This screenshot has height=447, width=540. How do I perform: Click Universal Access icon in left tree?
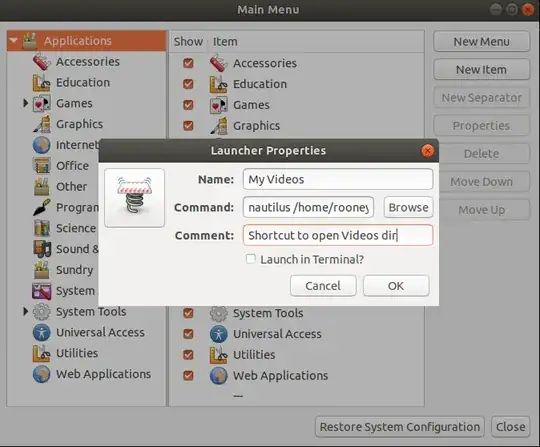(x=42, y=332)
